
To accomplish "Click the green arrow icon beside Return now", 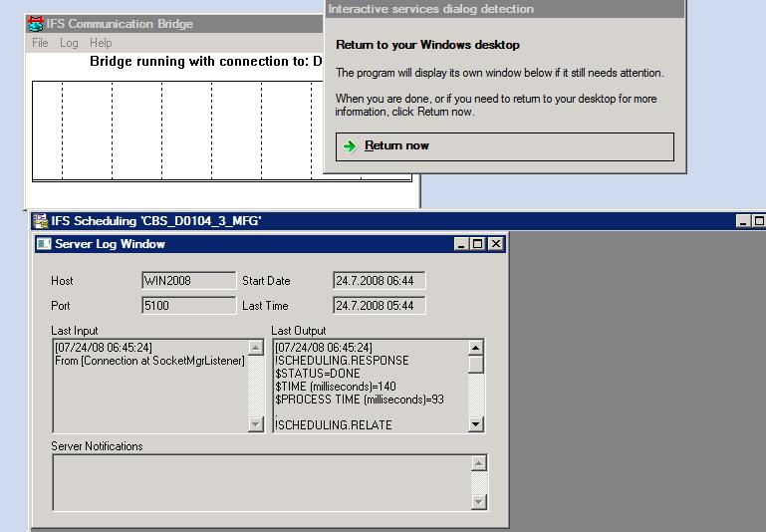I will pyautogui.click(x=350, y=146).
